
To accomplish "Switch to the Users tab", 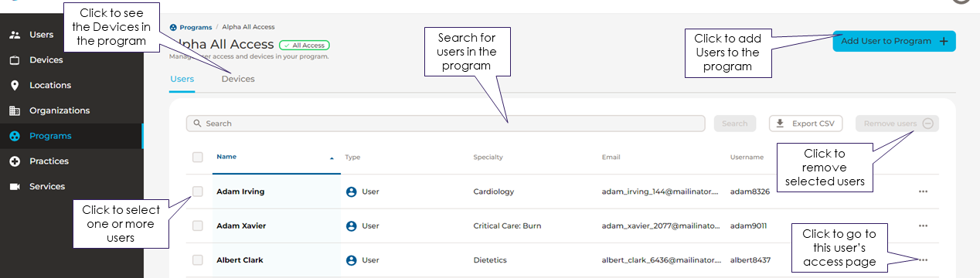I will coord(182,79).
